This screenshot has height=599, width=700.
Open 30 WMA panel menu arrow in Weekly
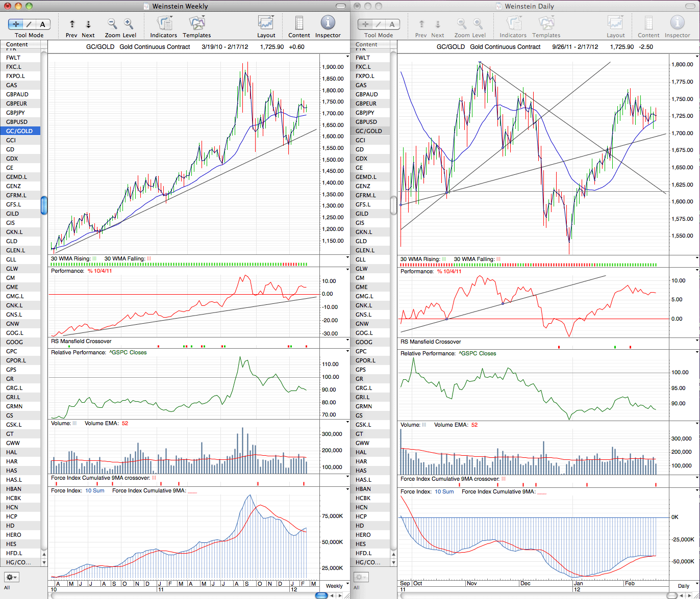[x=347, y=258]
